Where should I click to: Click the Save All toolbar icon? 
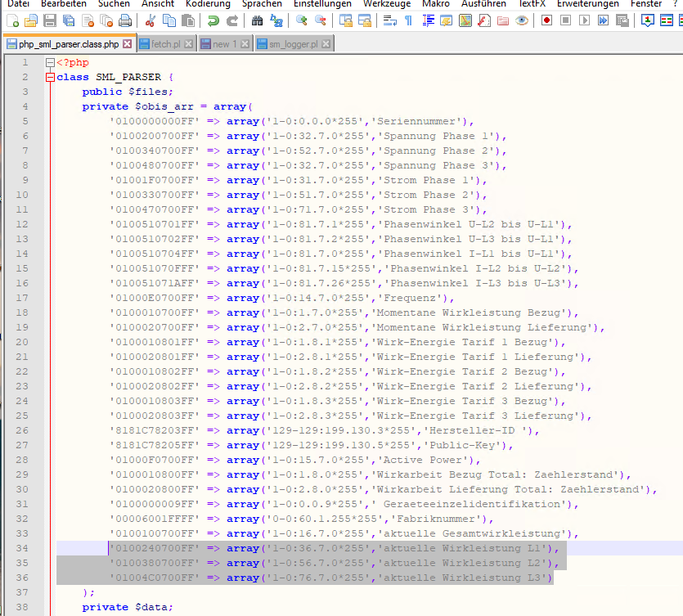(x=69, y=20)
